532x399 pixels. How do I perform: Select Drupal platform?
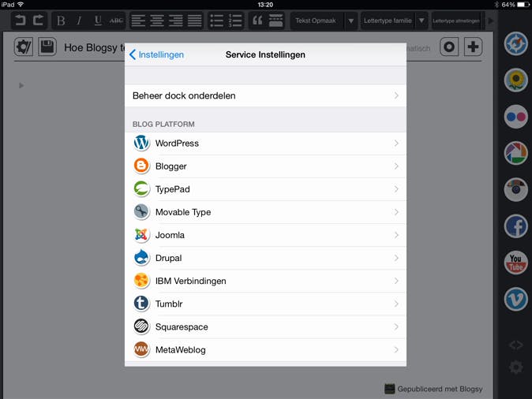coord(265,258)
